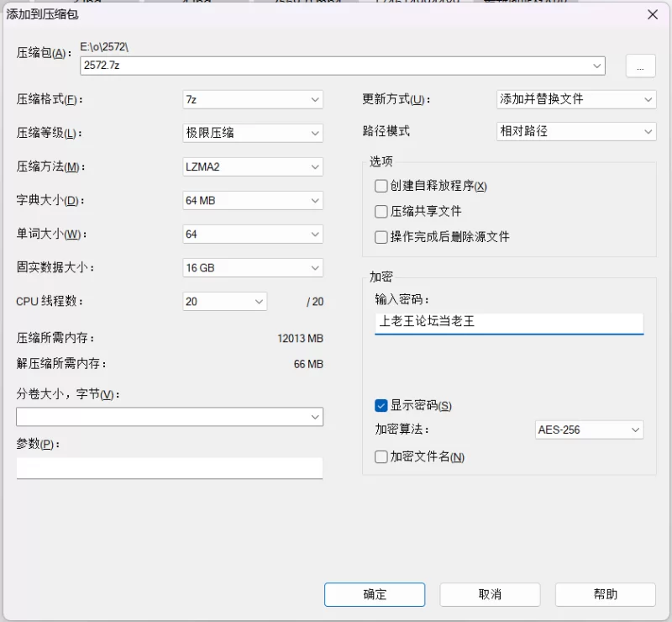Click the E:\o\2572\ path text
The image size is (672, 622).
(x=104, y=46)
